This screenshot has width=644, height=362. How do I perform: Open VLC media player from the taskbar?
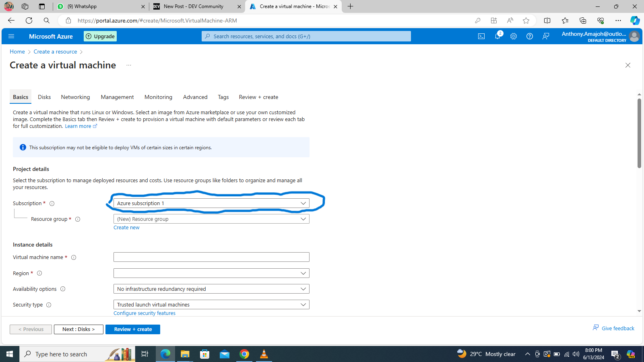click(x=264, y=354)
